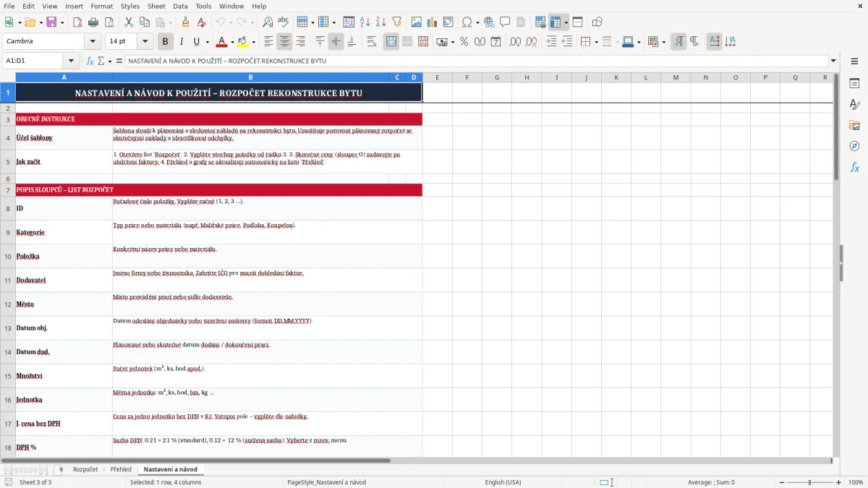Screen dimensions: 868x488
Task: Click the Select Function sigma button
Action: [103, 61]
